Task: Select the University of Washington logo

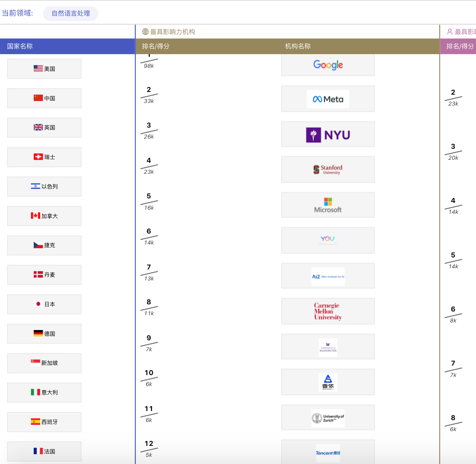Action: [328, 347]
